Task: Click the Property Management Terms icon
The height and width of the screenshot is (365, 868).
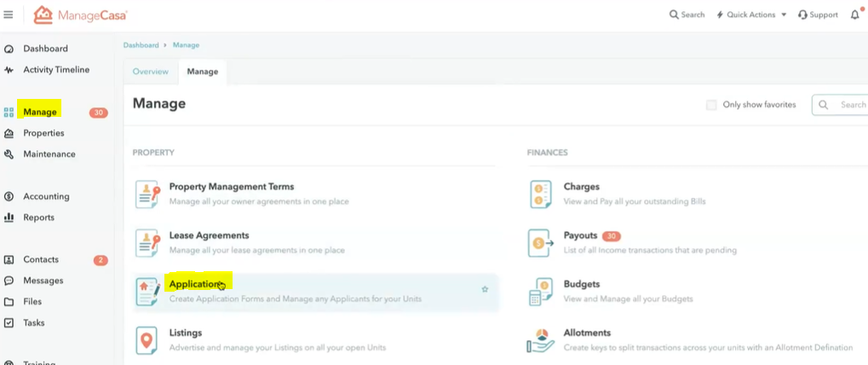Action: (147, 194)
